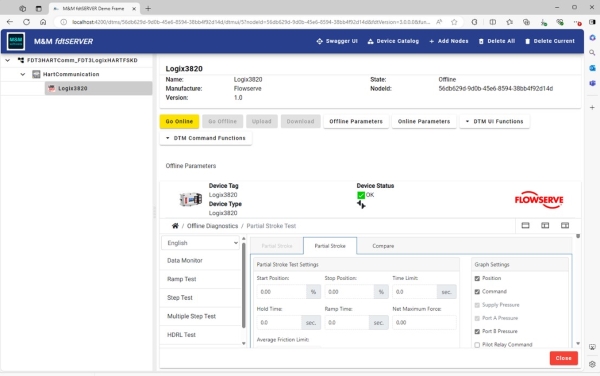Click the Time Limit input field

pyautogui.click(x=414, y=292)
